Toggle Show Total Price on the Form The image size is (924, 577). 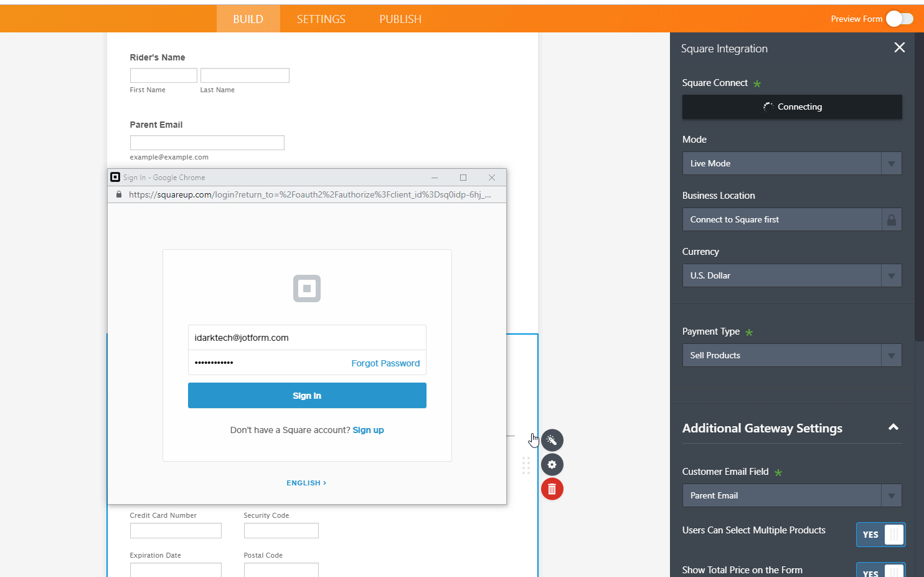(880, 570)
